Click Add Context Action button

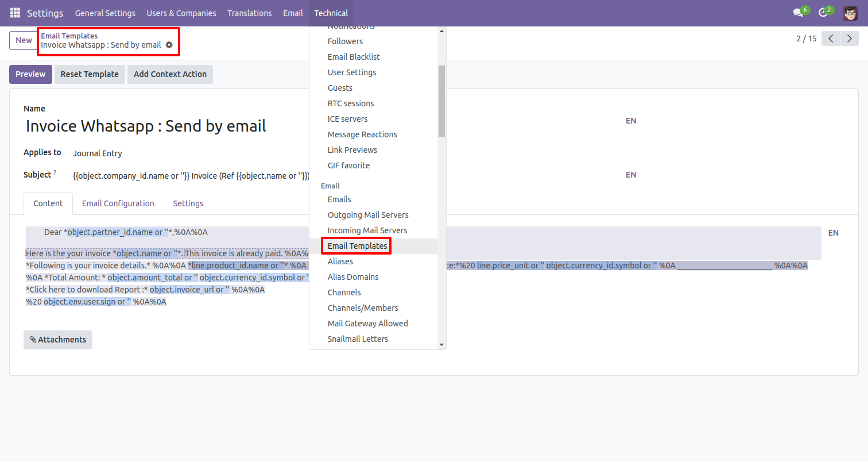(170, 74)
